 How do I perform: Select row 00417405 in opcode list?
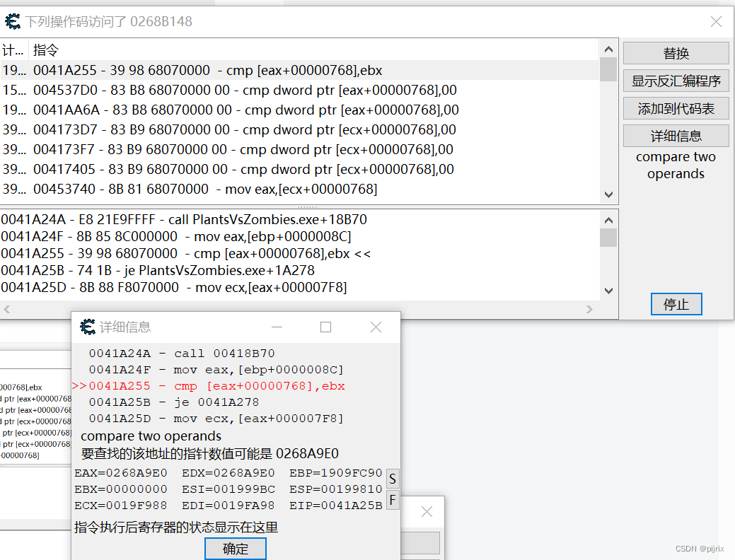(x=300, y=169)
